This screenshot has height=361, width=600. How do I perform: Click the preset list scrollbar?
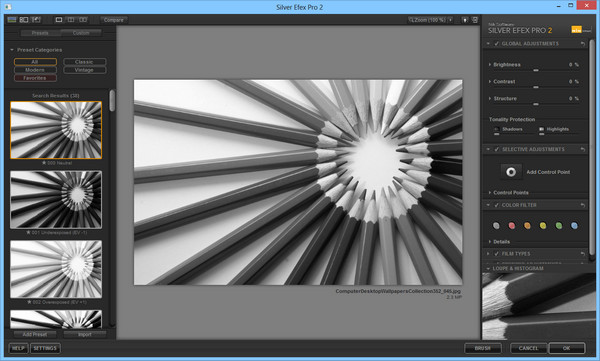(112, 101)
